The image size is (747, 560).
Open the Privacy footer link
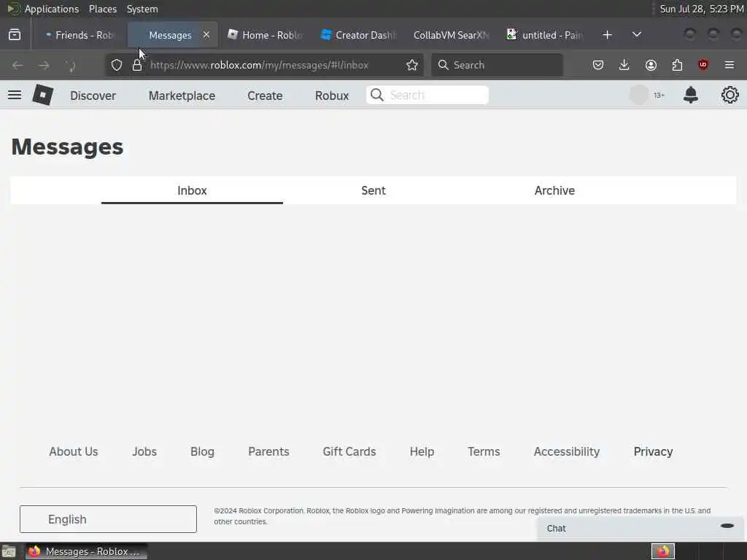coord(653,451)
